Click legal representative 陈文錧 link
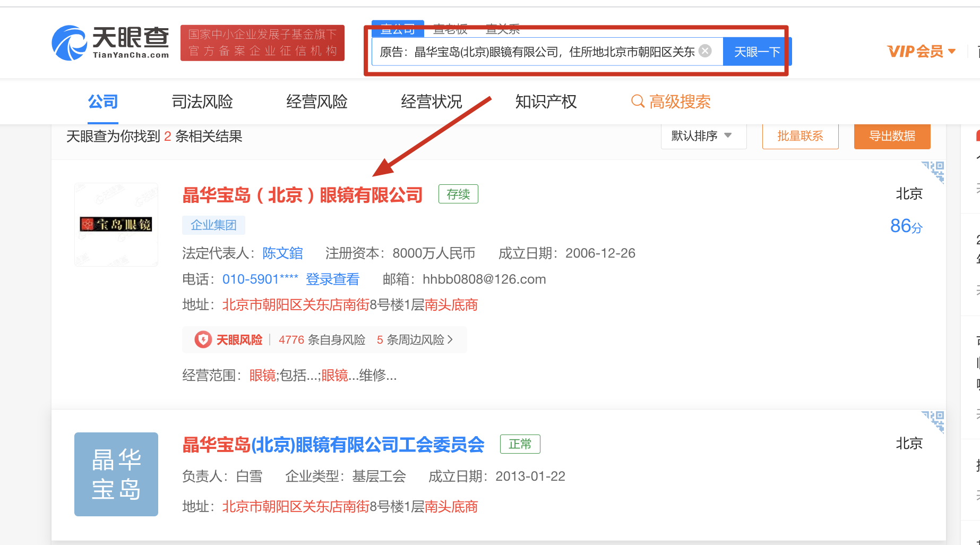This screenshot has height=545, width=980. click(282, 253)
